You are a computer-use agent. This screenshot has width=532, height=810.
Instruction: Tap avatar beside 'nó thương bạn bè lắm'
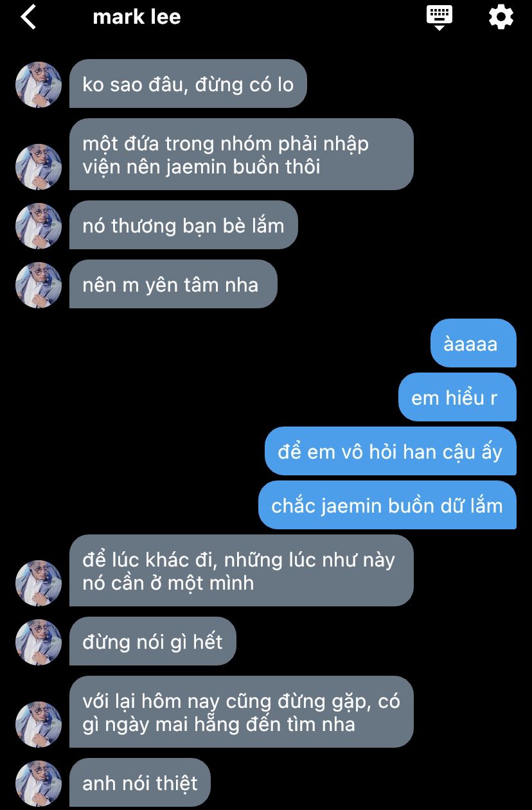39,226
